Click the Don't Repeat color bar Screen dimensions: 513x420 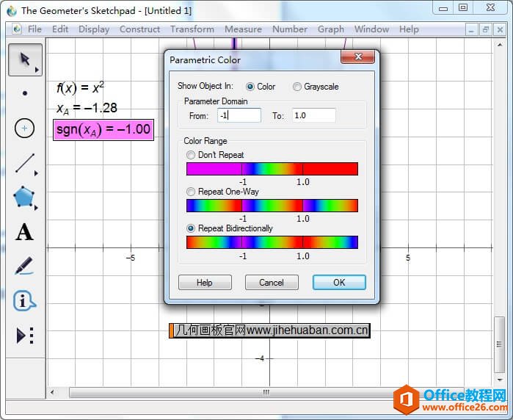click(272, 169)
